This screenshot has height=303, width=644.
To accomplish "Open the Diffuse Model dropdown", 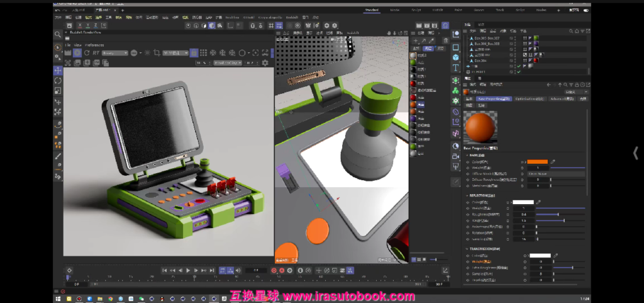I will (556, 174).
